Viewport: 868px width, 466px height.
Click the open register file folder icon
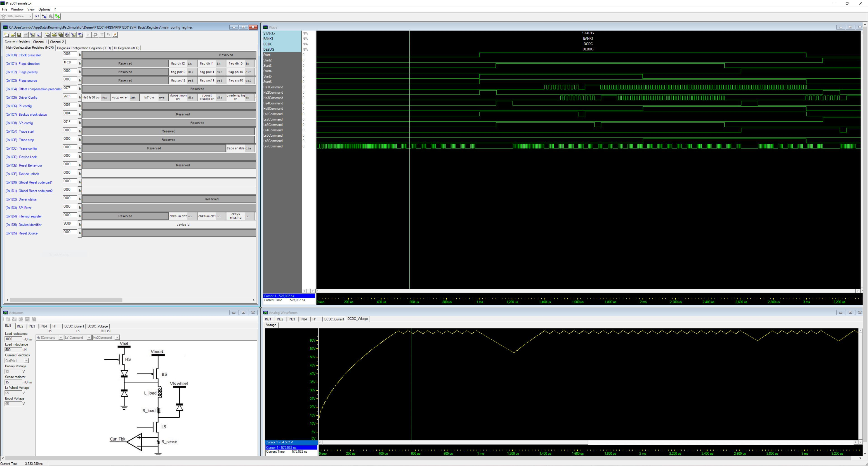coord(13,35)
